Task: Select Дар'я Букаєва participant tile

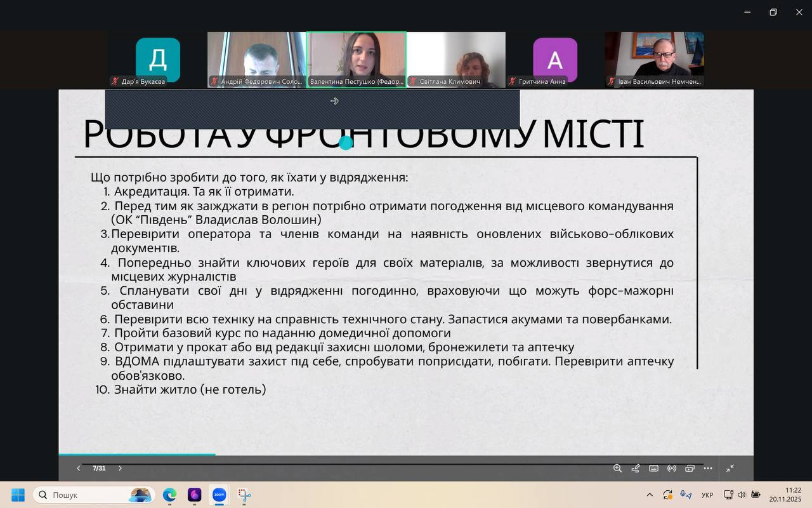Action: [x=157, y=60]
